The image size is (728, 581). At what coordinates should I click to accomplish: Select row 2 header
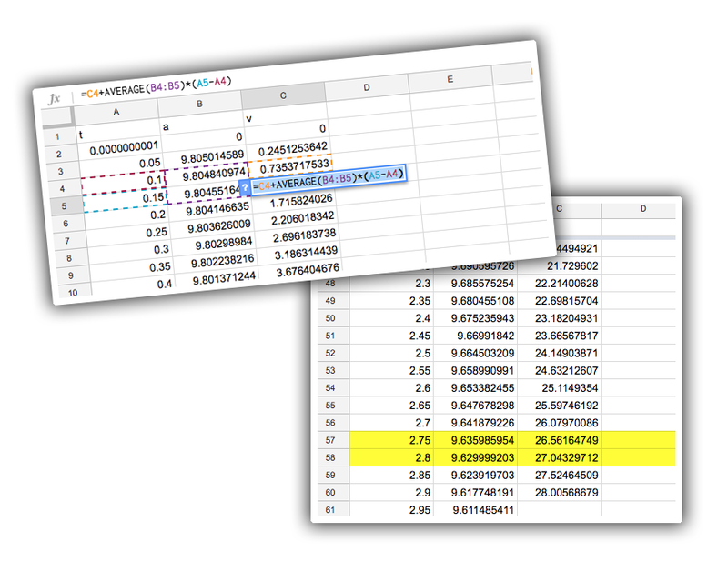pos(59,154)
